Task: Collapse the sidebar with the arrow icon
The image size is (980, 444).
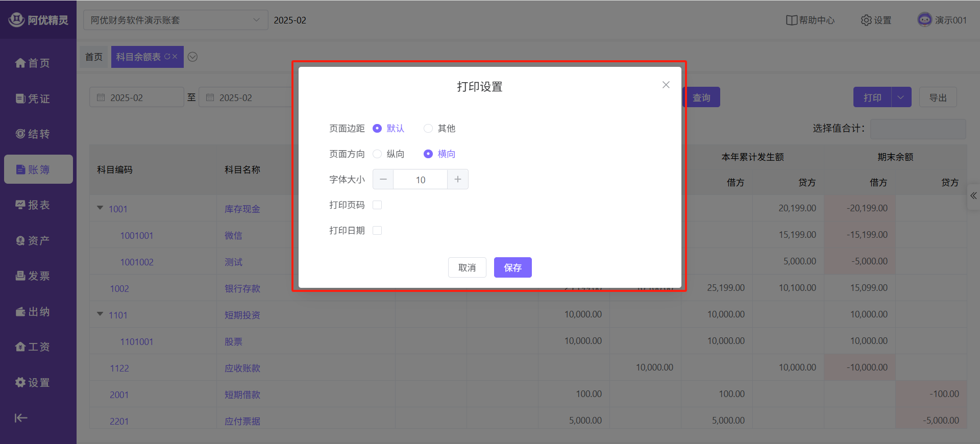Action: pos(21,418)
